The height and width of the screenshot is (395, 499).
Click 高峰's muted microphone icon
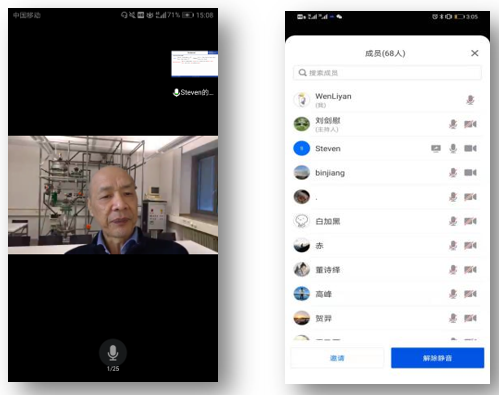click(453, 294)
